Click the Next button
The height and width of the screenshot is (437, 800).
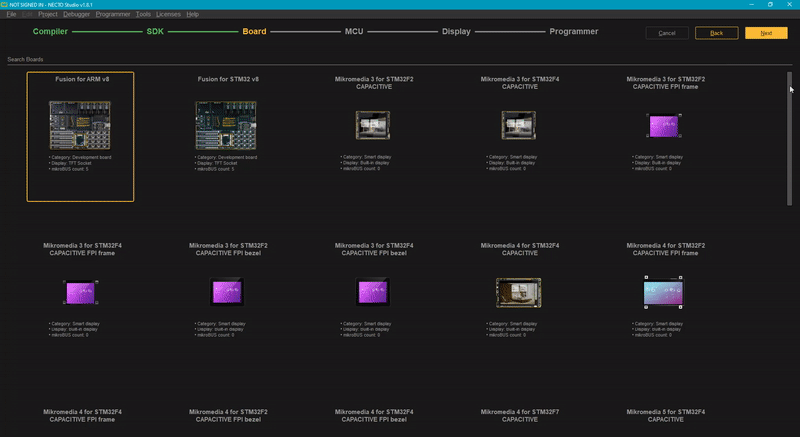[766, 33]
